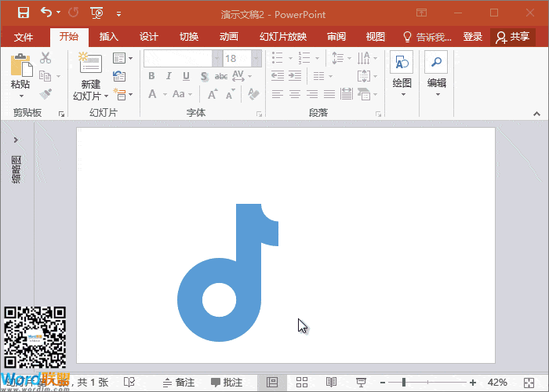Open the Font dialog launcher
This screenshot has width=549, height=392.
tap(259, 114)
